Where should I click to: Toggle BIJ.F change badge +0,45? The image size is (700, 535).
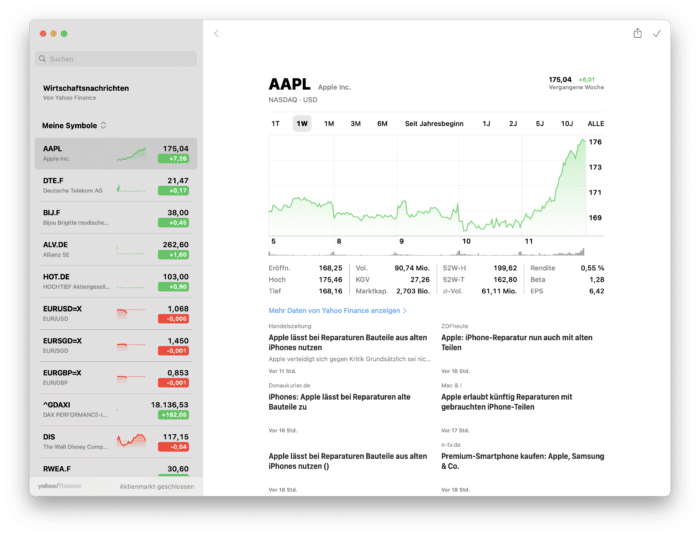coord(173,223)
